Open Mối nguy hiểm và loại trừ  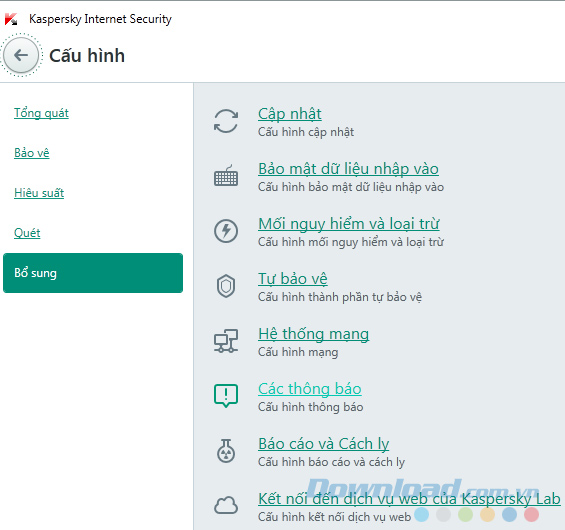(x=349, y=224)
